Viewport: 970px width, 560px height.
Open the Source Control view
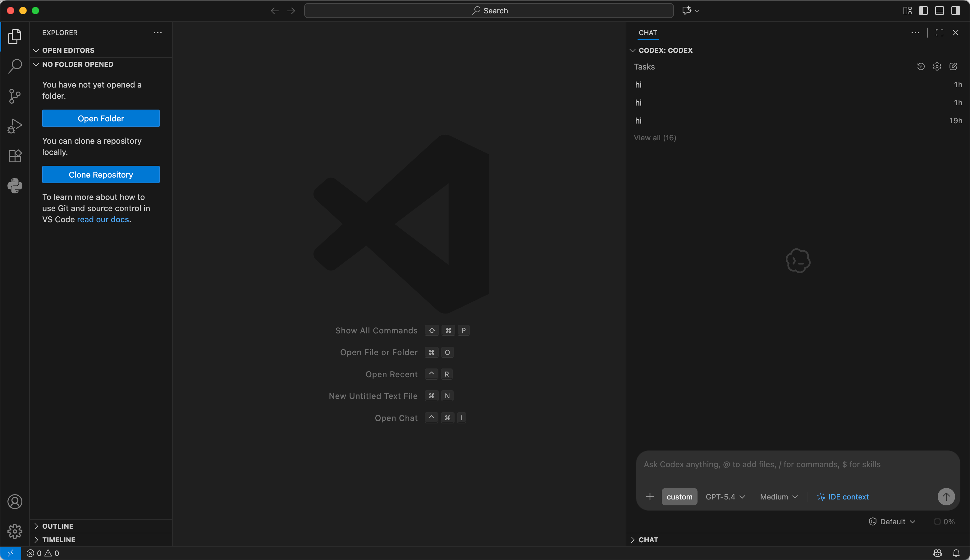(15, 96)
